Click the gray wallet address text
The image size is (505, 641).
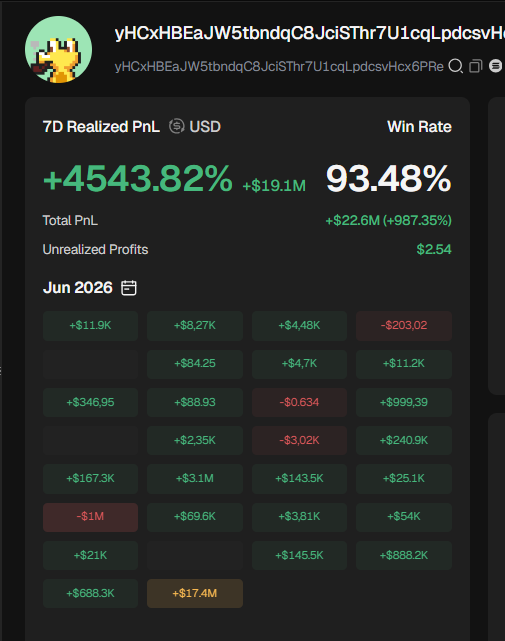pyautogui.click(x=279, y=66)
